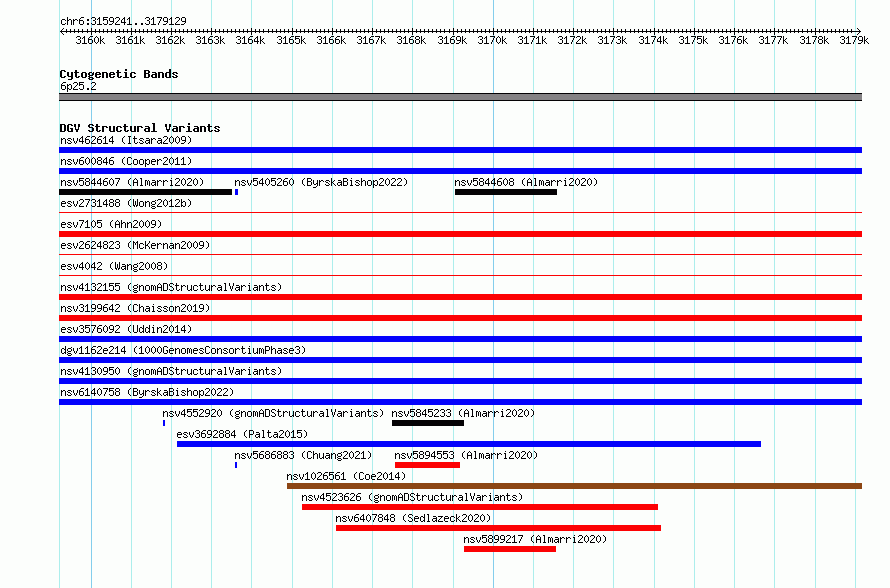The height and width of the screenshot is (588, 890).
Task: Open the esv2624823 (McKernan2009) label
Action: click(x=135, y=245)
